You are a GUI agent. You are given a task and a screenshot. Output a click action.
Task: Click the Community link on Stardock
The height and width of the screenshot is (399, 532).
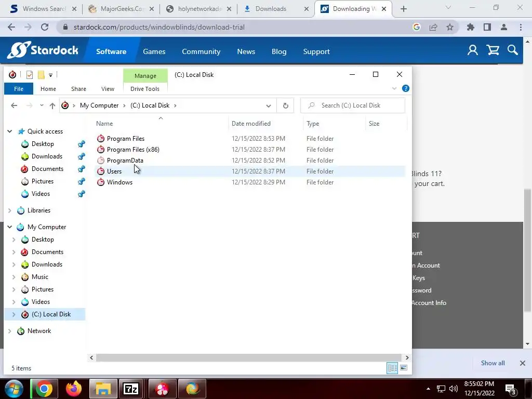(201, 51)
